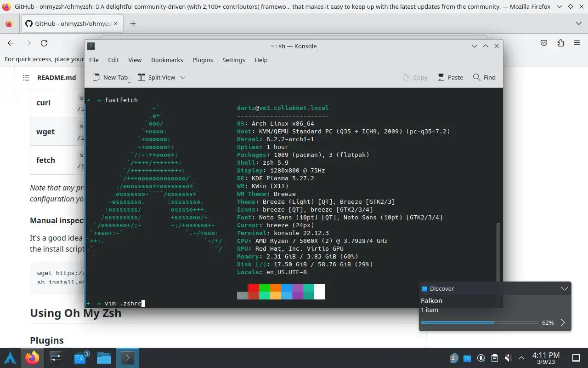The width and height of the screenshot is (588, 368).
Task: Open system updates tray icon
Action: click(x=481, y=358)
